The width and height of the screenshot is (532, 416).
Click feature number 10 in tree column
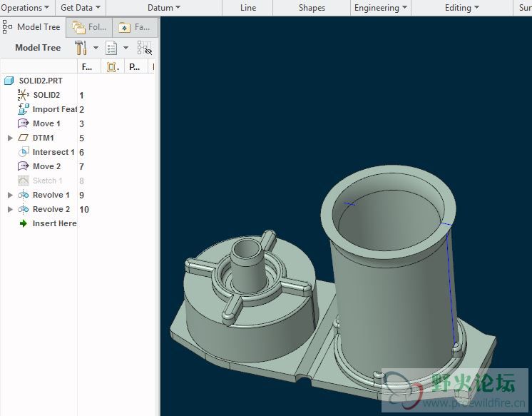84,210
